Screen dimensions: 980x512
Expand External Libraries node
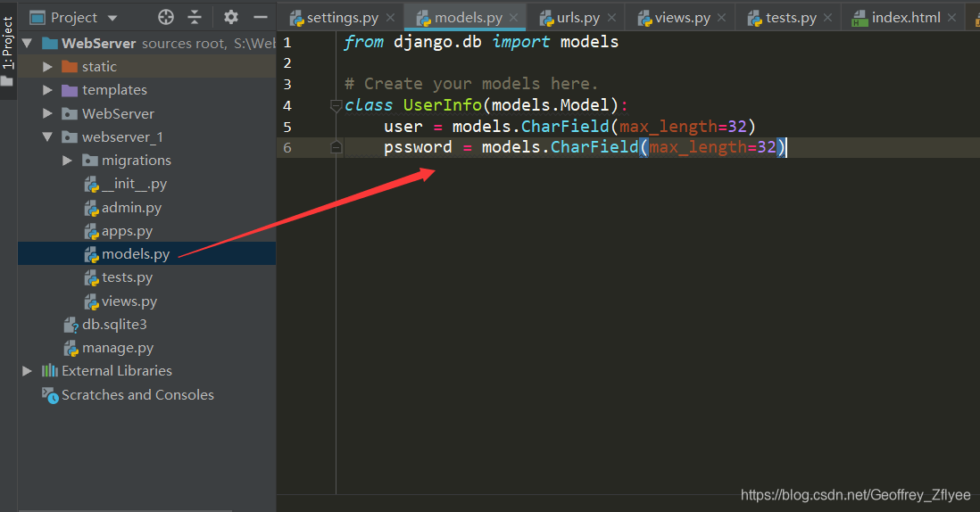coord(27,371)
